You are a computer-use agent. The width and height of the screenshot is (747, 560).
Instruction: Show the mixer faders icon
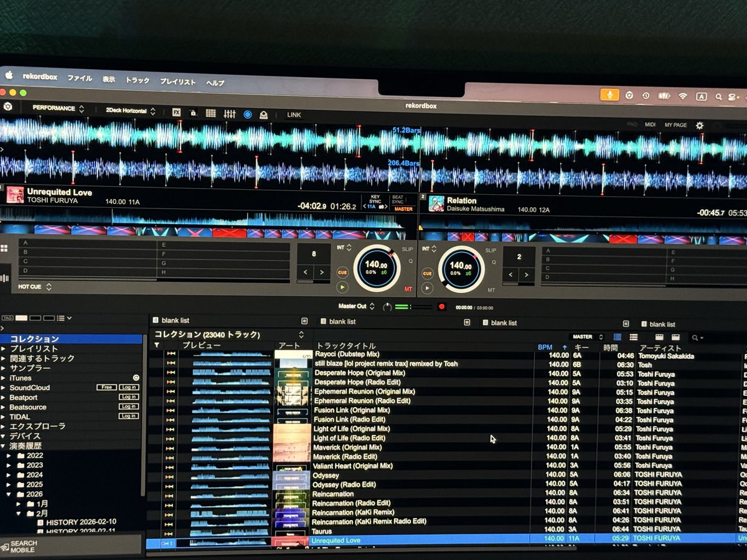pos(230,114)
